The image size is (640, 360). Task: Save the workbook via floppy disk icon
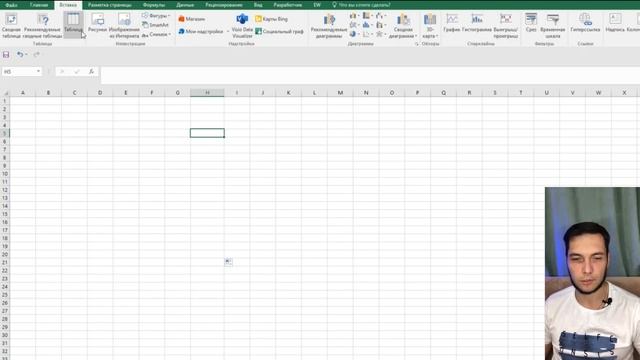6,54
